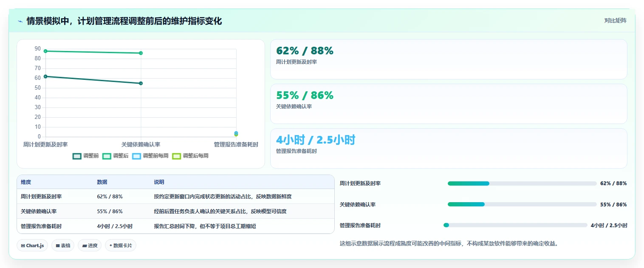Click the 进度 chip

90,245
